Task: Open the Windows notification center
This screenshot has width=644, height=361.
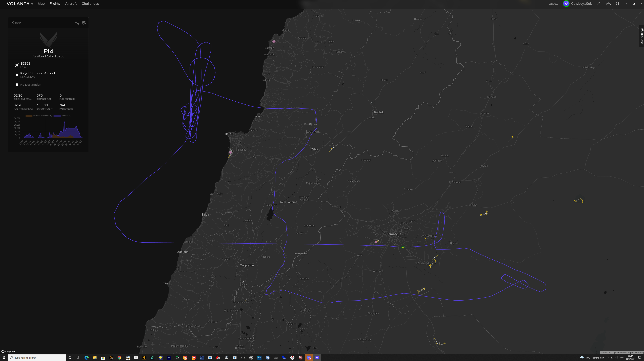Action: coord(640,358)
